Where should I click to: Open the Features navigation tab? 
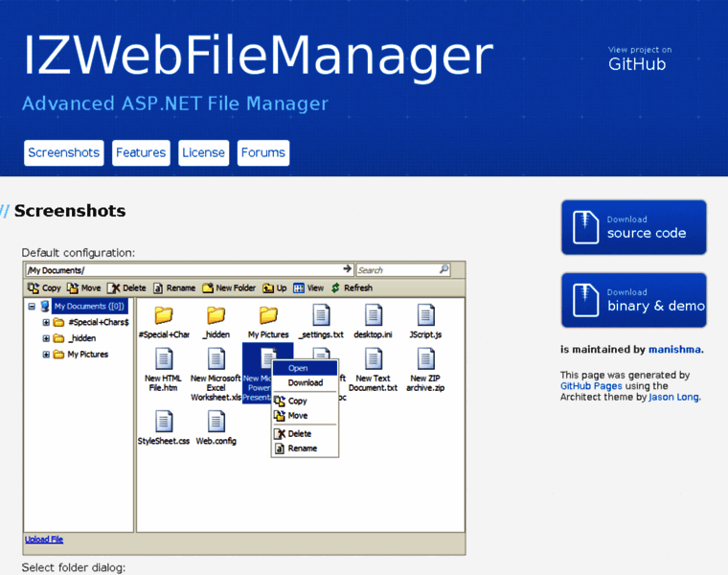141,152
